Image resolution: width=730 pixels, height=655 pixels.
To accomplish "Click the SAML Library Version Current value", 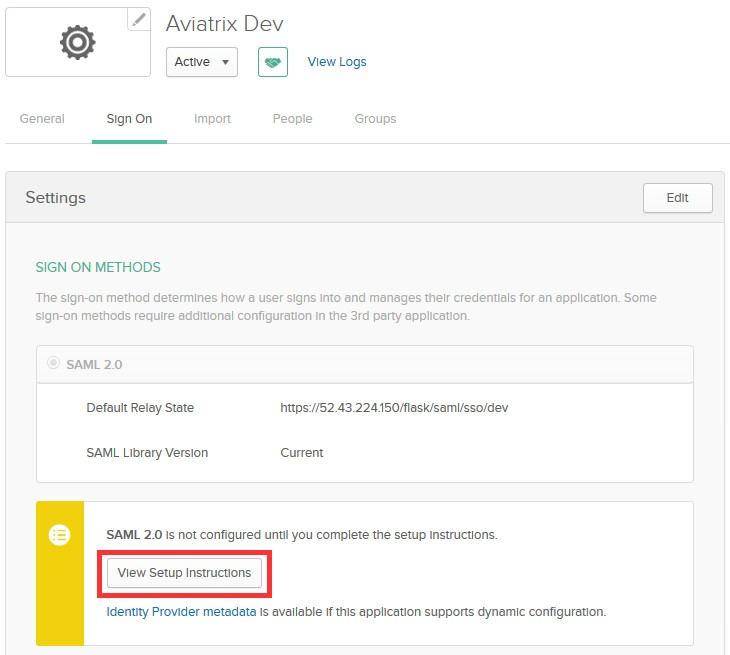I will (x=301, y=453).
